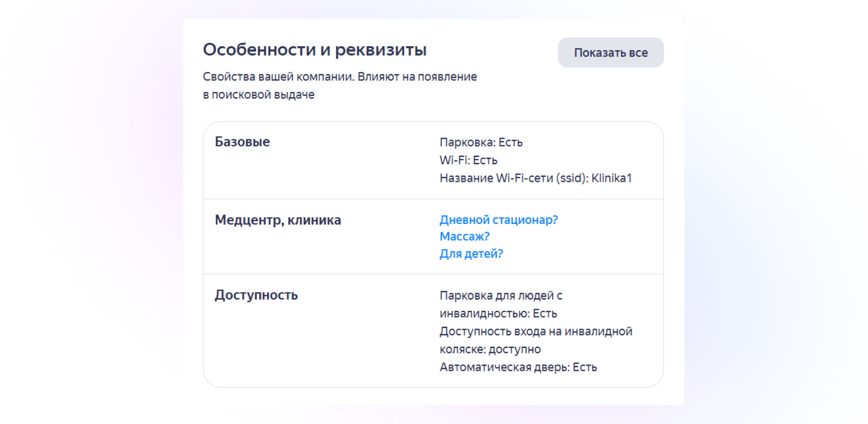Select "Доступность входа на инвалидной" text
This screenshot has height=424, width=868.
click(536, 332)
